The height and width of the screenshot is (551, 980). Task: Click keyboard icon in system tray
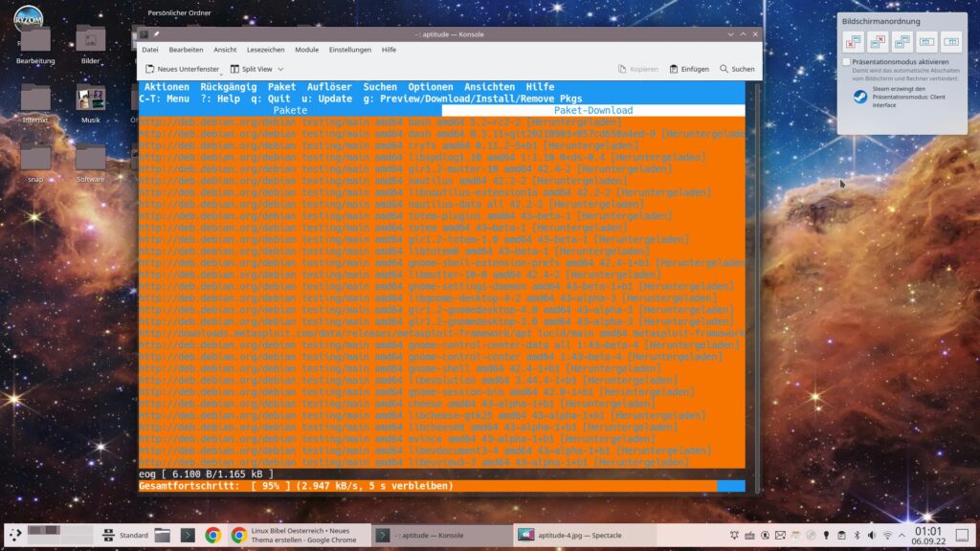(x=749, y=536)
